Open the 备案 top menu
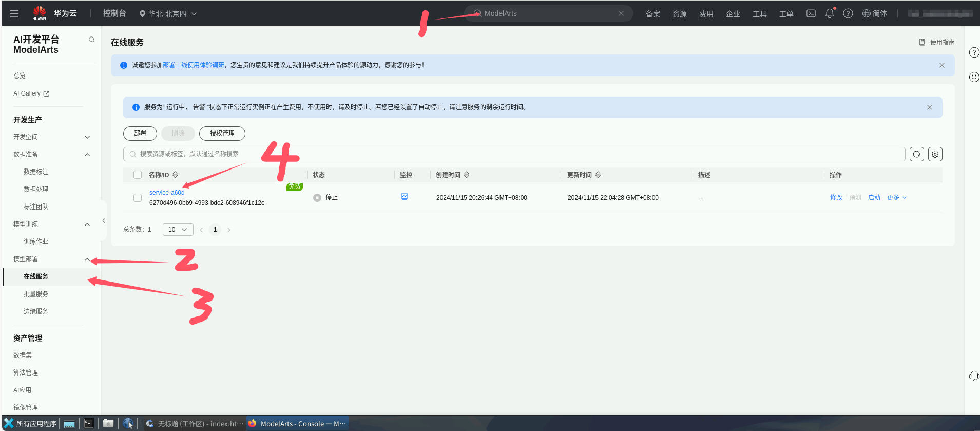The width and height of the screenshot is (980, 431). pos(653,14)
